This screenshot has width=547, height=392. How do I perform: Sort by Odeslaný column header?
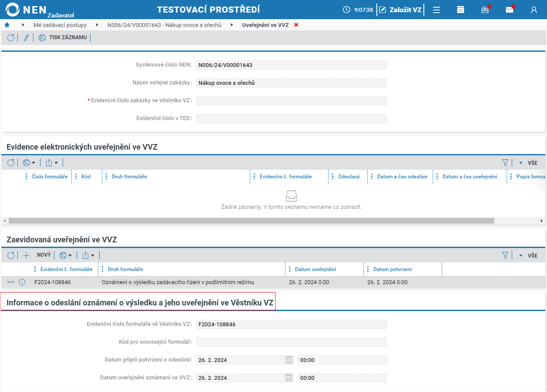[x=349, y=177]
